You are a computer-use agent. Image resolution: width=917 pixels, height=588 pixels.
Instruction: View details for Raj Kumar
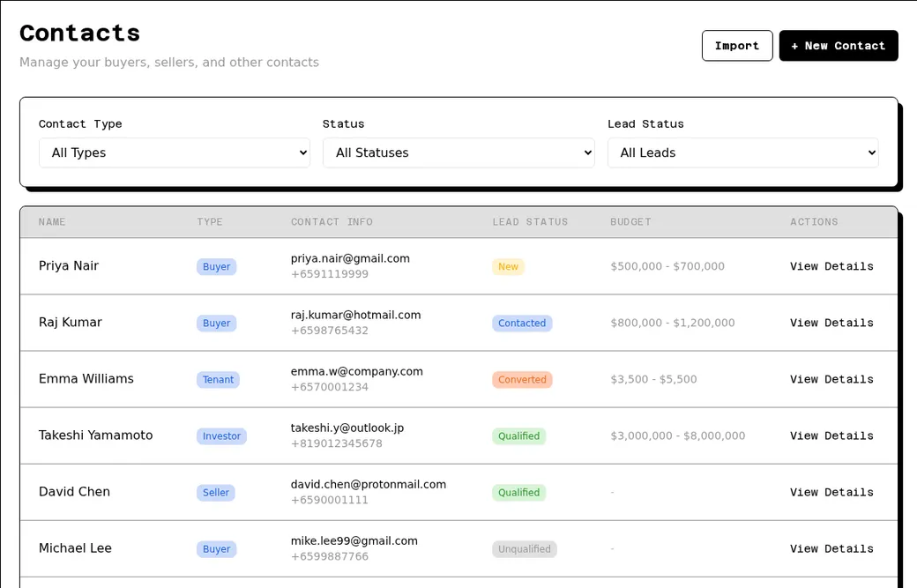click(x=831, y=323)
